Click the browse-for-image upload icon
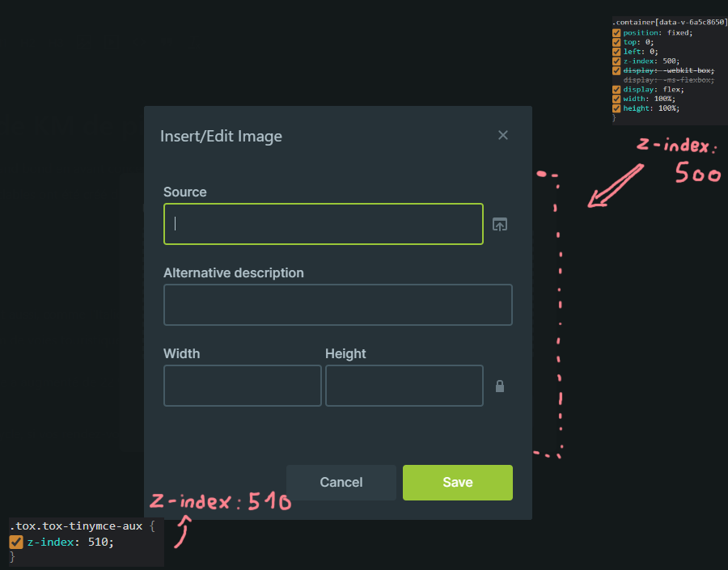Screen dimensions: 728x570 [x=499, y=224]
